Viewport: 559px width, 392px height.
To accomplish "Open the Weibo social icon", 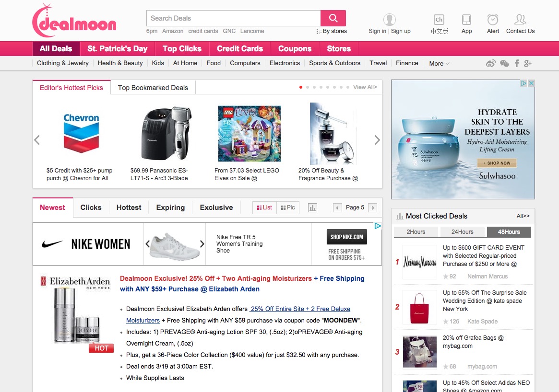I will (x=491, y=64).
